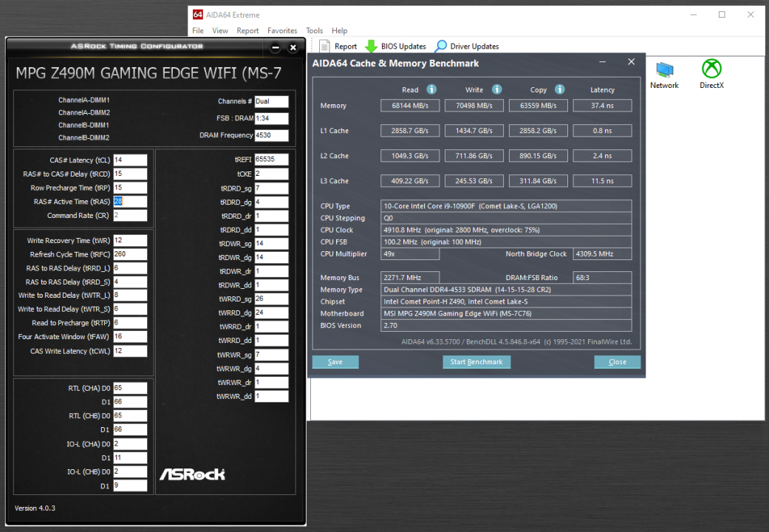Screen dimensions: 769x532
Task: Open the Report menu in AIDA64
Action: point(247,30)
